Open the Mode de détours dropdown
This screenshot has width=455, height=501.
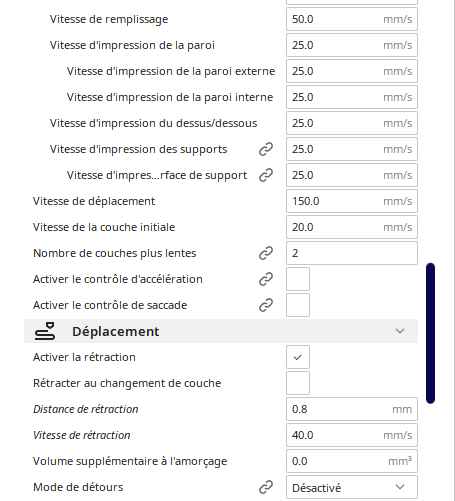click(352, 487)
